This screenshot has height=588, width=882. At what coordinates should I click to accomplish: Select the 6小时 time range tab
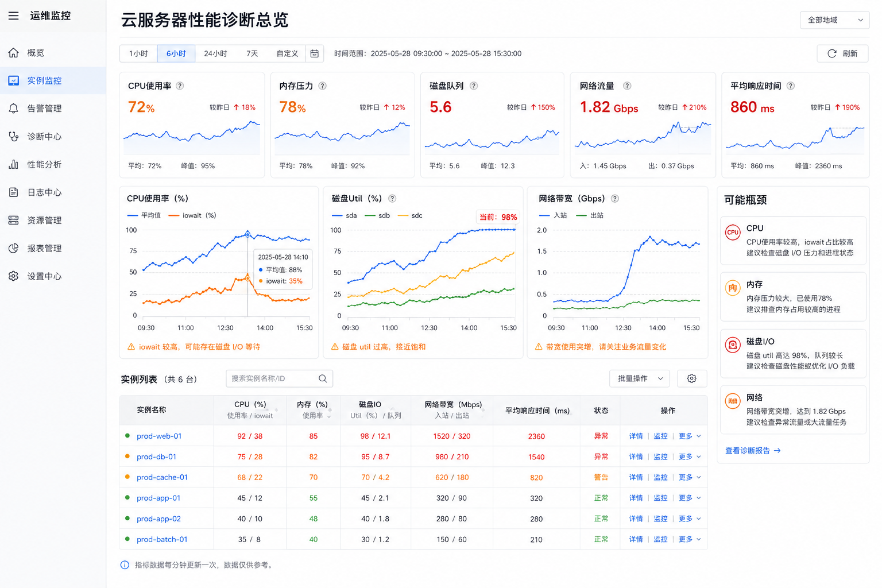coord(176,53)
